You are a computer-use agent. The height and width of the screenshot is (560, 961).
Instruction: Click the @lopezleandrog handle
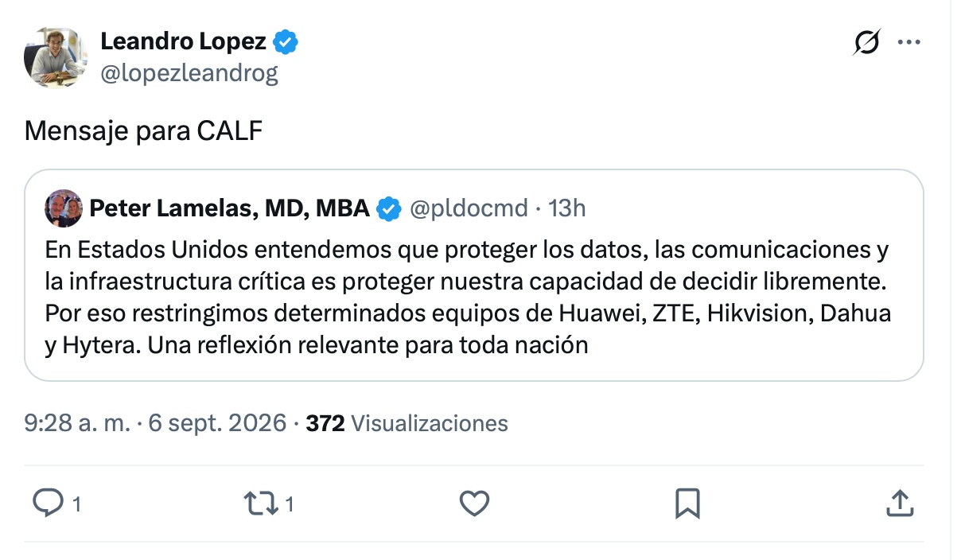coord(189,73)
